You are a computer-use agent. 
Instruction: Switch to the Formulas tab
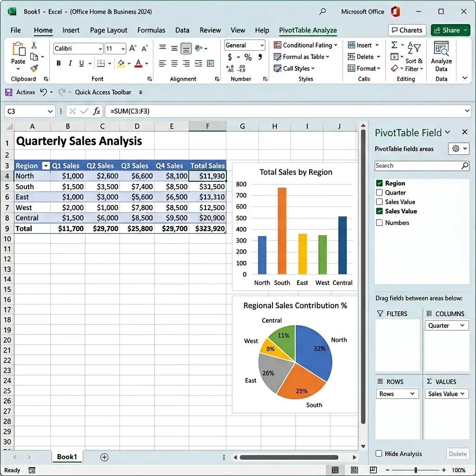click(151, 30)
